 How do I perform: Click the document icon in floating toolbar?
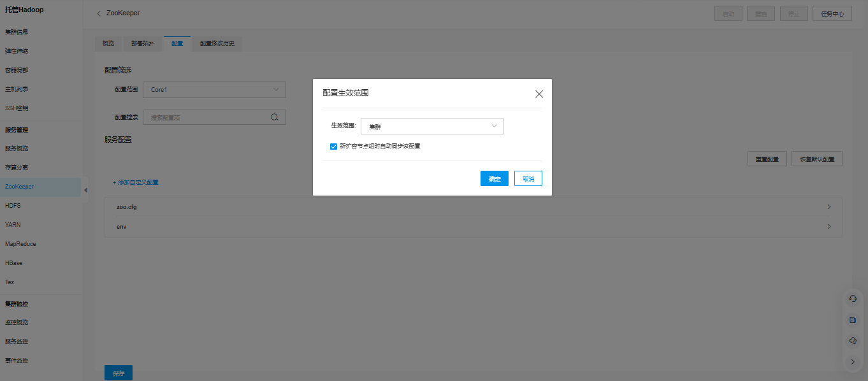click(x=853, y=320)
